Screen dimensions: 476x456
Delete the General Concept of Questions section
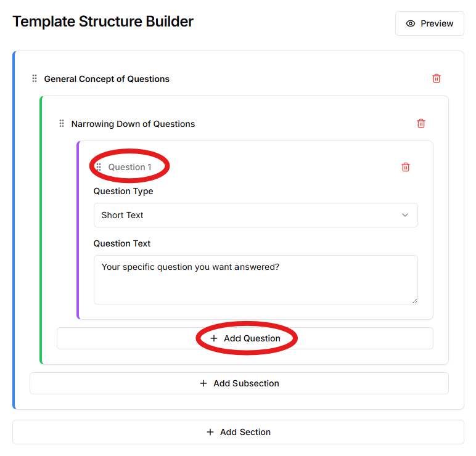[437, 78]
